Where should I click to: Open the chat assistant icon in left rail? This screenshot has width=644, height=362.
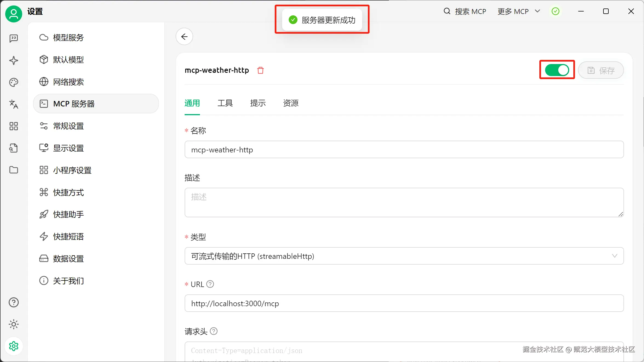tap(14, 38)
